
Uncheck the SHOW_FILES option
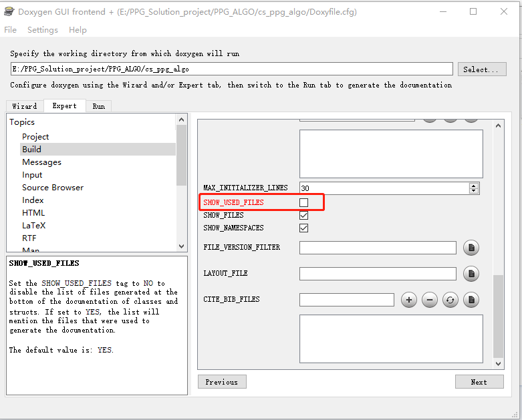point(303,215)
